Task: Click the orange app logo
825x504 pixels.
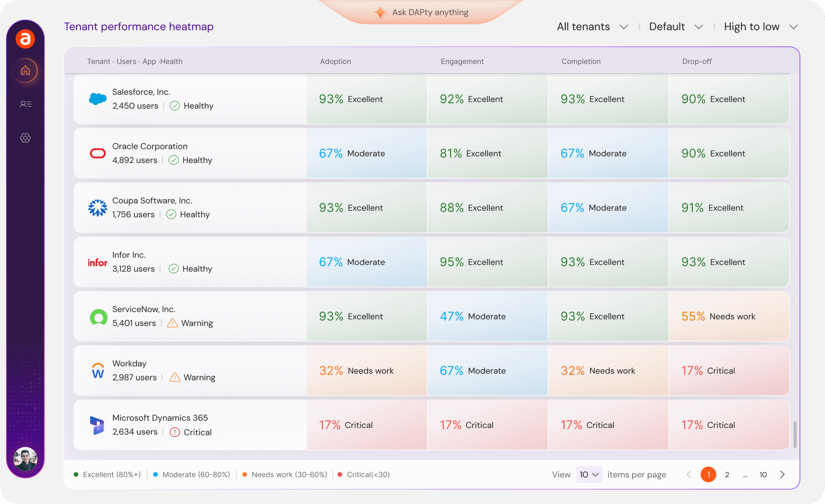Action: pyautogui.click(x=25, y=39)
